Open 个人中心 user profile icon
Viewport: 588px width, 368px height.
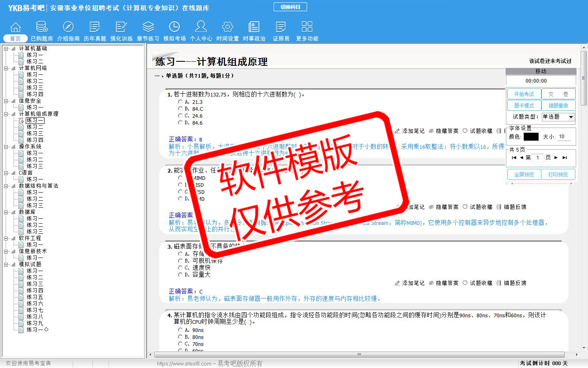tap(201, 27)
